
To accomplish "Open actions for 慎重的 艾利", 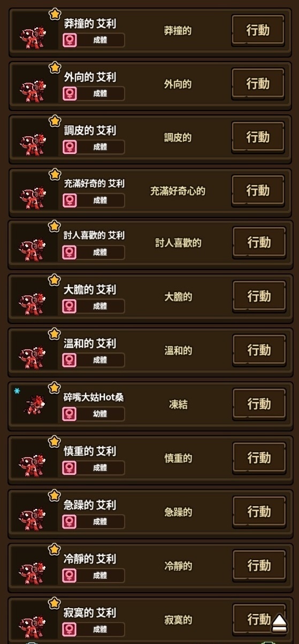I will click(259, 458).
